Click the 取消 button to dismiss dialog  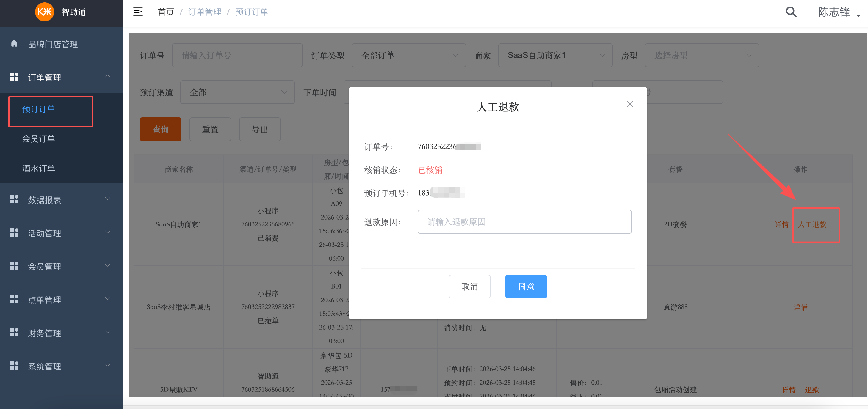pyautogui.click(x=470, y=287)
